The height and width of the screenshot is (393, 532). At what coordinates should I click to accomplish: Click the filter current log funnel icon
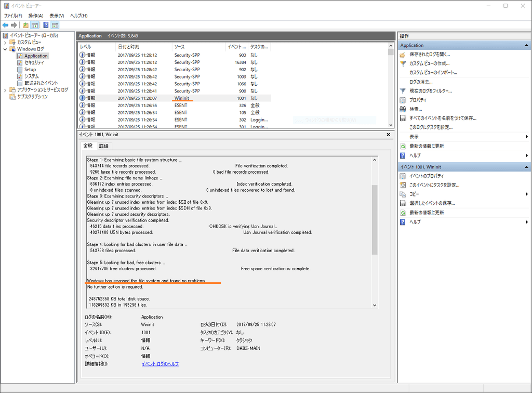coord(403,91)
